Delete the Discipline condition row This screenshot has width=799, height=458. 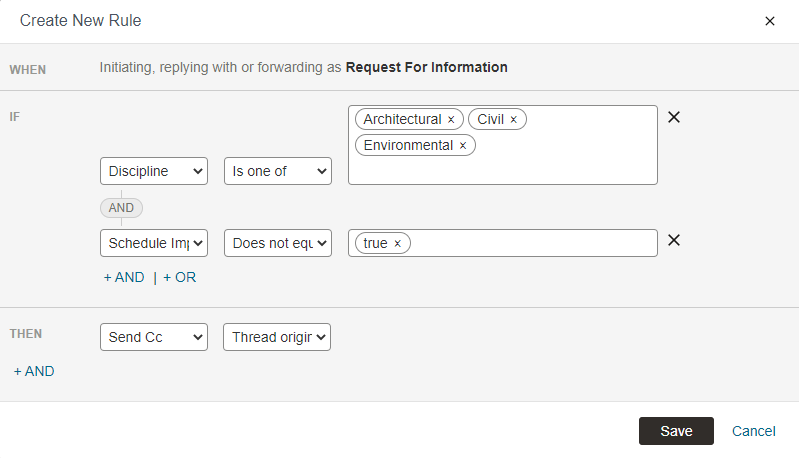point(674,117)
